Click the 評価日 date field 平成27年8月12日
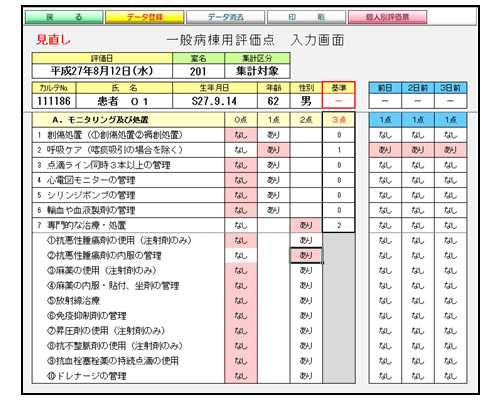500x400 pixels. coord(102,71)
